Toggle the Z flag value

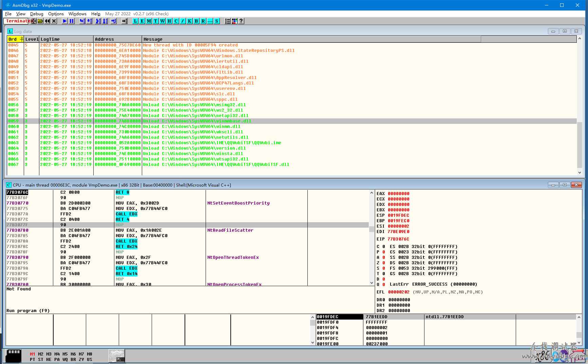pos(384,263)
